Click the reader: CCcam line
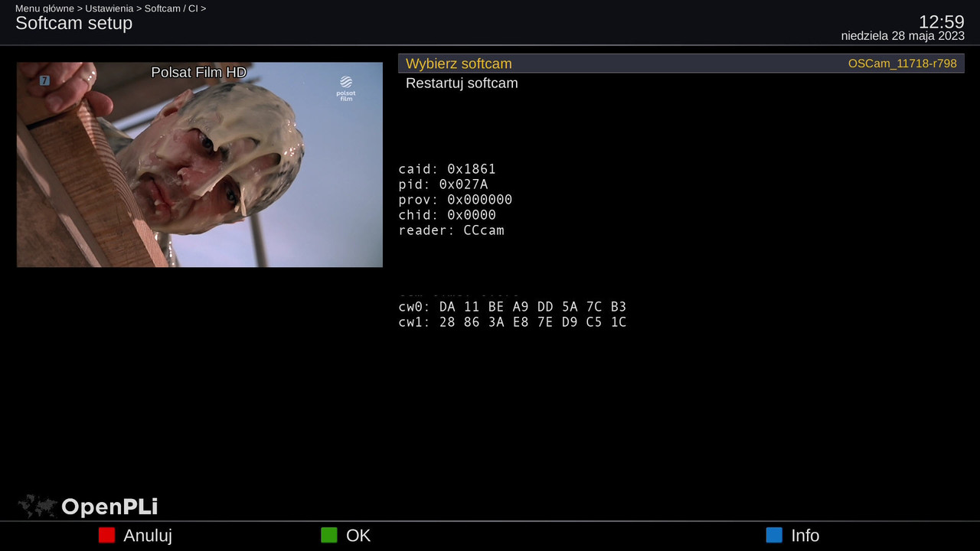 click(x=452, y=230)
